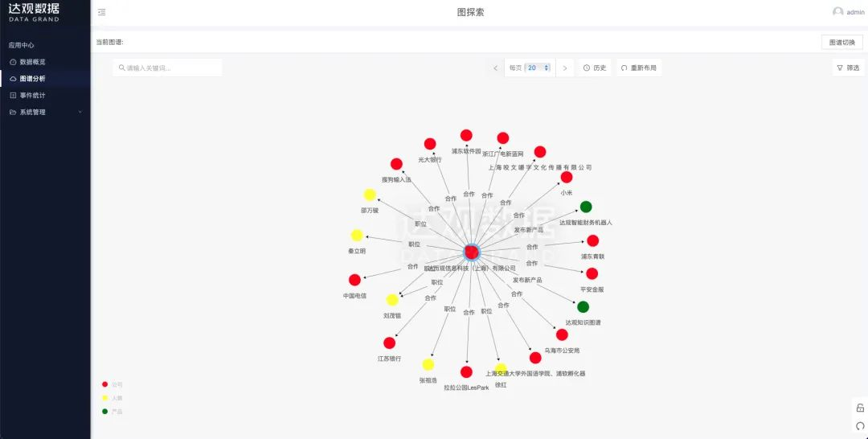Go to the next page arrow
868x439 pixels.
pos(565,68)
